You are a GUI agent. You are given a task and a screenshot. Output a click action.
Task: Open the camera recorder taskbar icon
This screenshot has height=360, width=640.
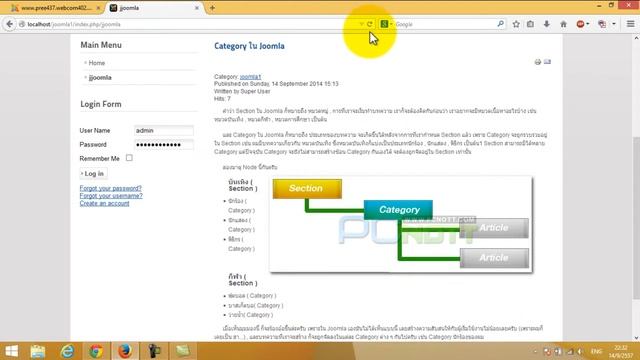coord(154,351)
